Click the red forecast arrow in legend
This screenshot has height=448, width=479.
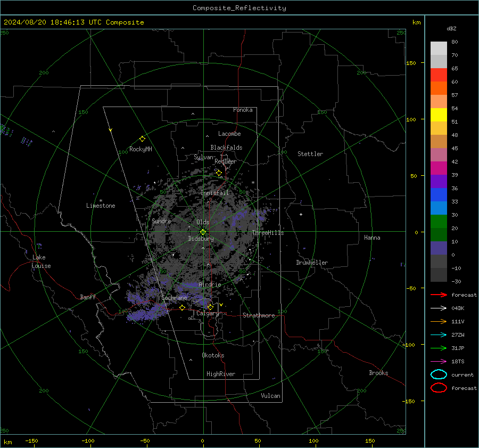(439, 295)
